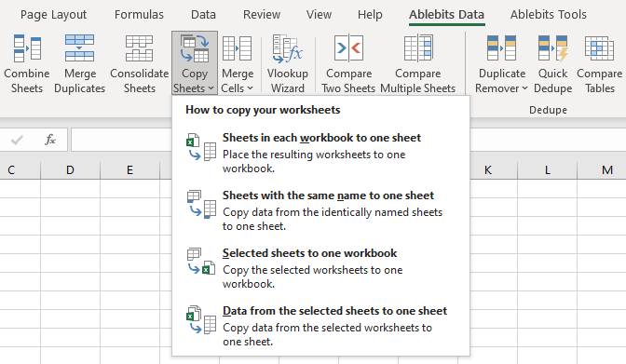This screenshot has width=626, height=364.
Task: Open Compare Two Sheets tool
Action: (348, 63)
